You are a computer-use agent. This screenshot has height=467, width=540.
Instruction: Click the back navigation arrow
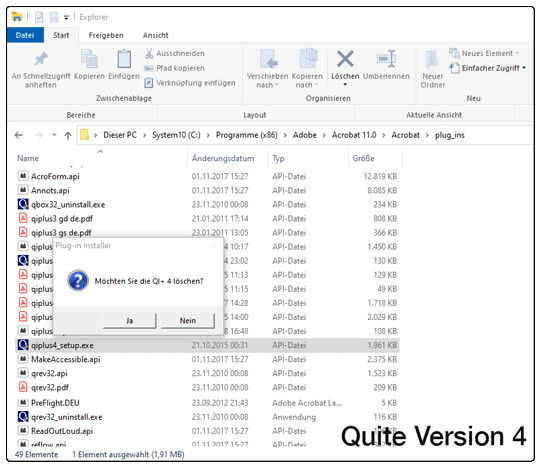(19, 135)
